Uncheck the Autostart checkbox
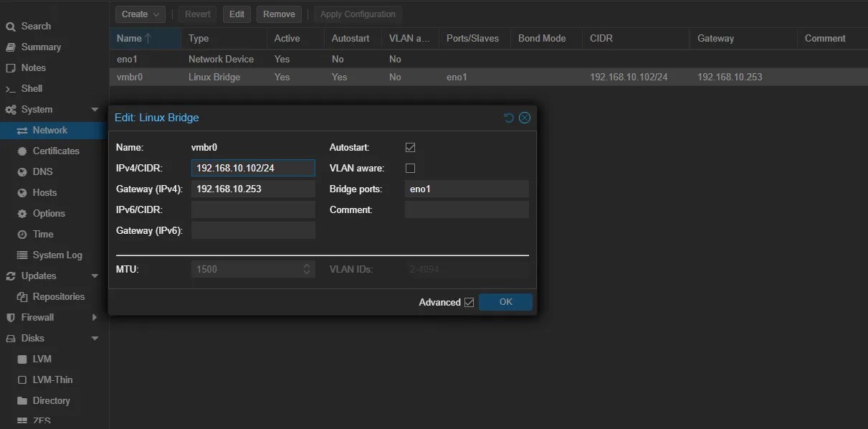Image resolution: width=868 pixels, height=429 pixels. point(410,148)
